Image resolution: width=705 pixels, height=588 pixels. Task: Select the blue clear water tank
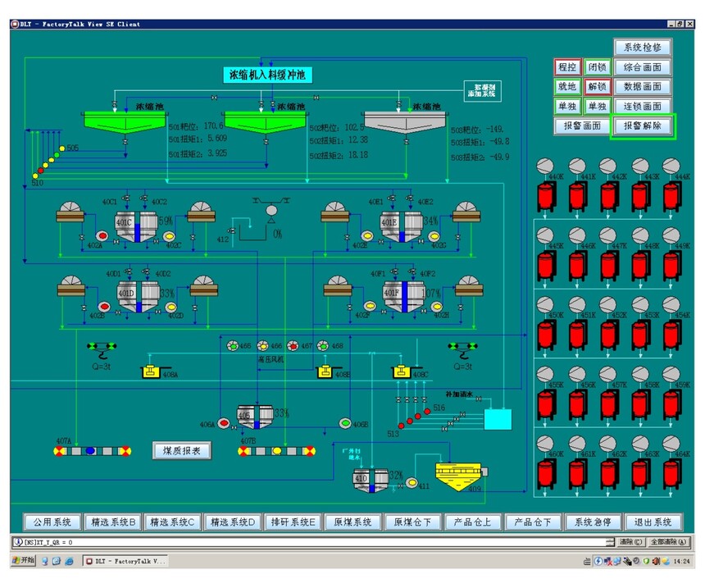click(x=498, y=419)
